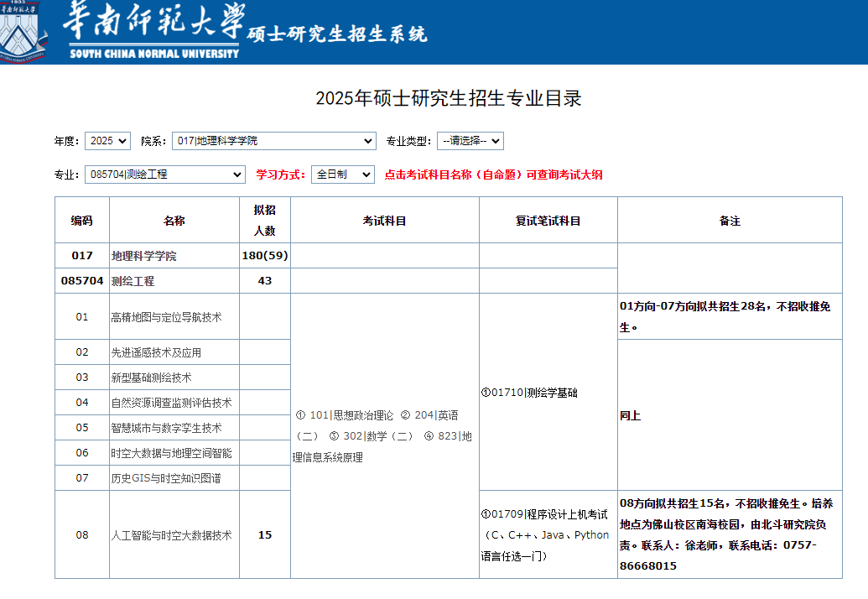Image resolution: width=868 pixels, height=599 pixels.
Task: Click the red 点击考试科目名称 hint text
Action: [494, 175]
